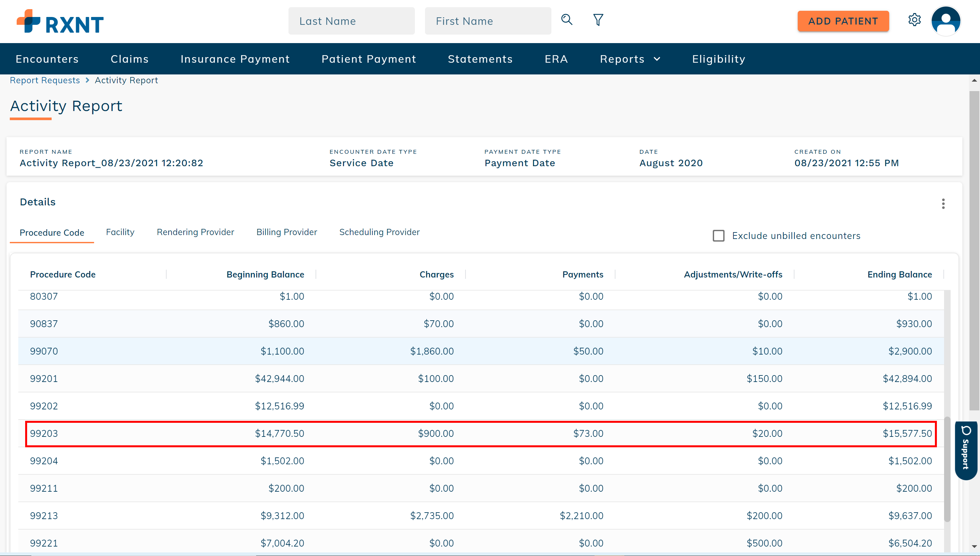The image size is (980, 556).
Task: Switch to Scheduling Provider tab
Action: tap(379, 232)
